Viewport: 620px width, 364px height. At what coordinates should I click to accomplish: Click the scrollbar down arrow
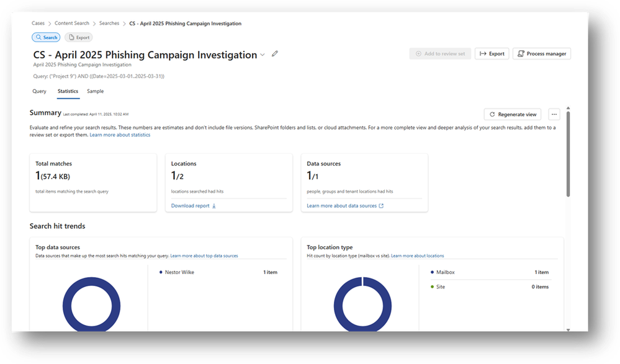coord(568,330)
